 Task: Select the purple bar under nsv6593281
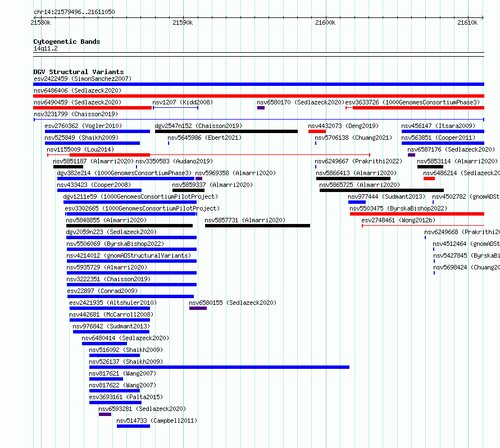click(x=105, y=414)
